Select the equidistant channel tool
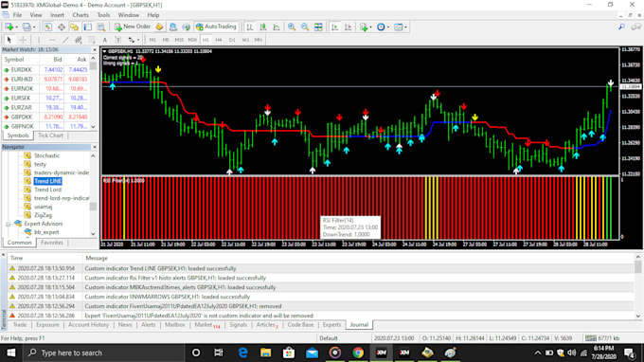The width and height of the screenshot is (644, 362). tap(79, 40)
